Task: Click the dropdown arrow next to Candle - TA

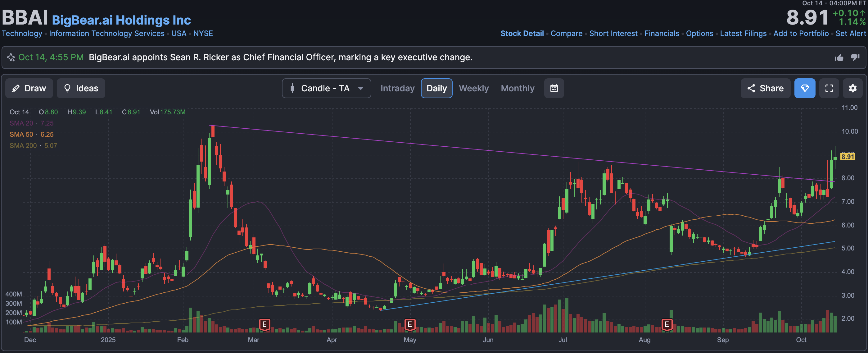Action: tap(360, 89)
